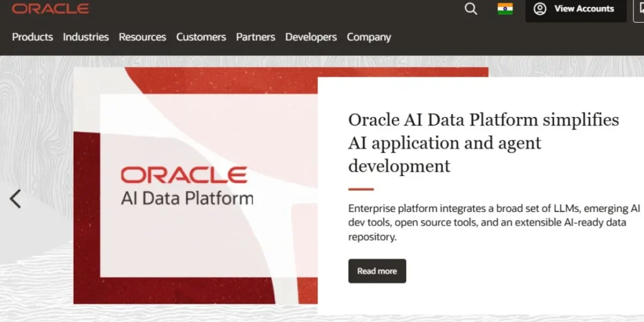This screenshot has width=644, height=322.
Task: Click the Oracle AI Data Platform headline
Action: (x=483, y=143)
